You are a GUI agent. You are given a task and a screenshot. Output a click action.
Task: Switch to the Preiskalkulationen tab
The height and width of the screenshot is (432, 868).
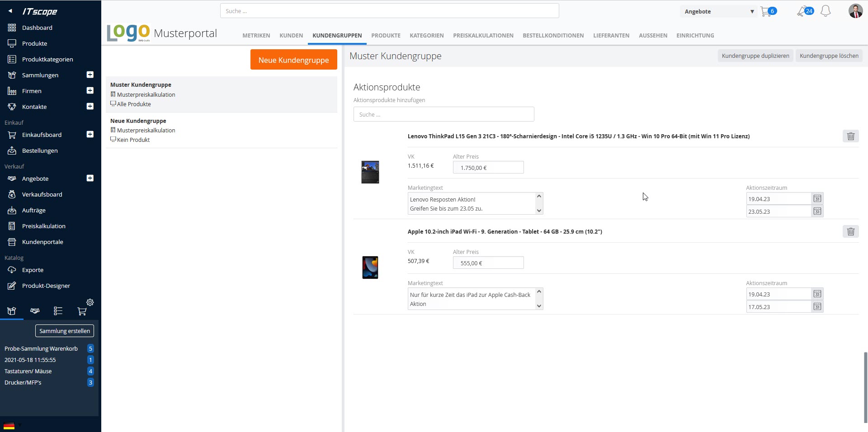(483, 35)
